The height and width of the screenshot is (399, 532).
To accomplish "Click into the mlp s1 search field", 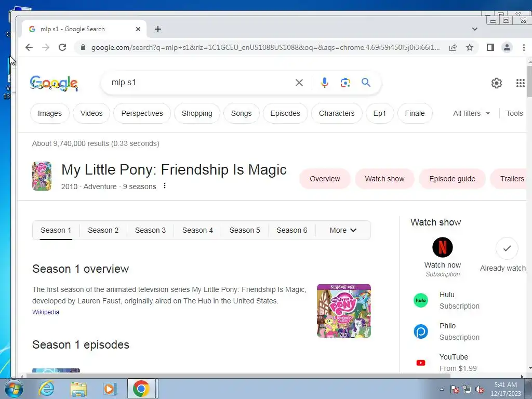I will point(200,83).
